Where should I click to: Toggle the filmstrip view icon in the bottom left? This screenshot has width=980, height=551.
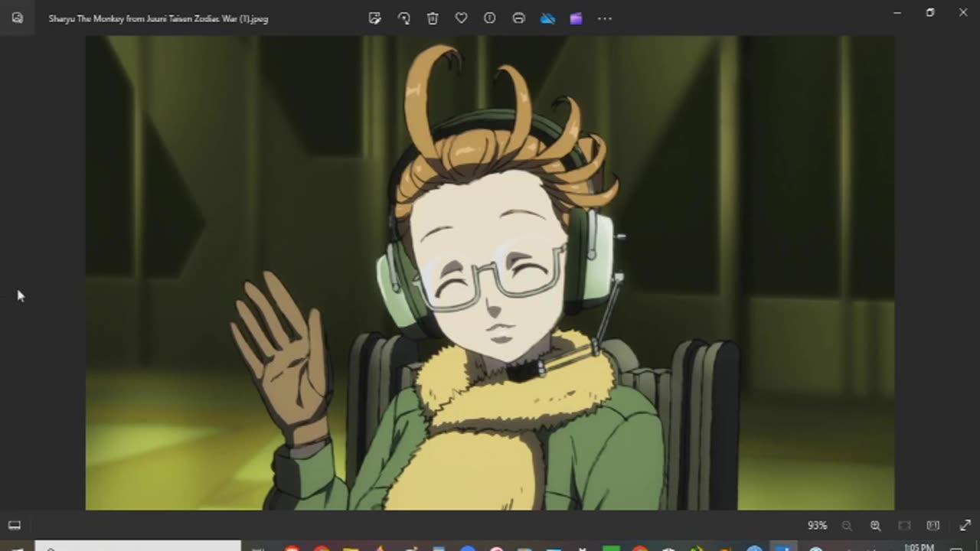coord(15,525)
